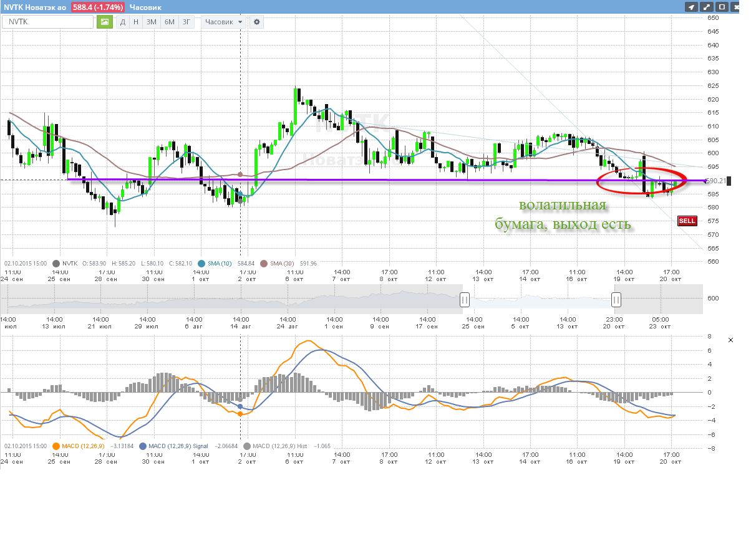
Task: Switch to the 6М period range
Action: click(x=169, y=22)
